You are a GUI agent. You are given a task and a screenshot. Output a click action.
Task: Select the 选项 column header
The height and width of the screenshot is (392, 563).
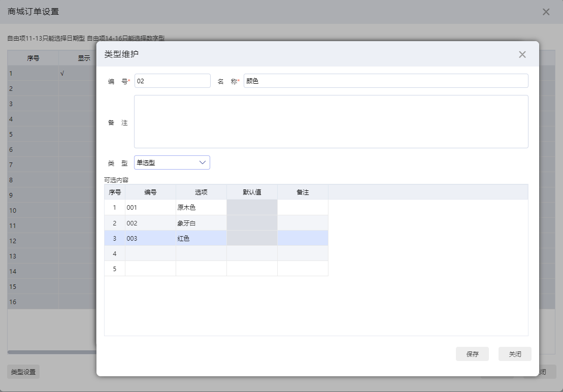pos(201,192)
